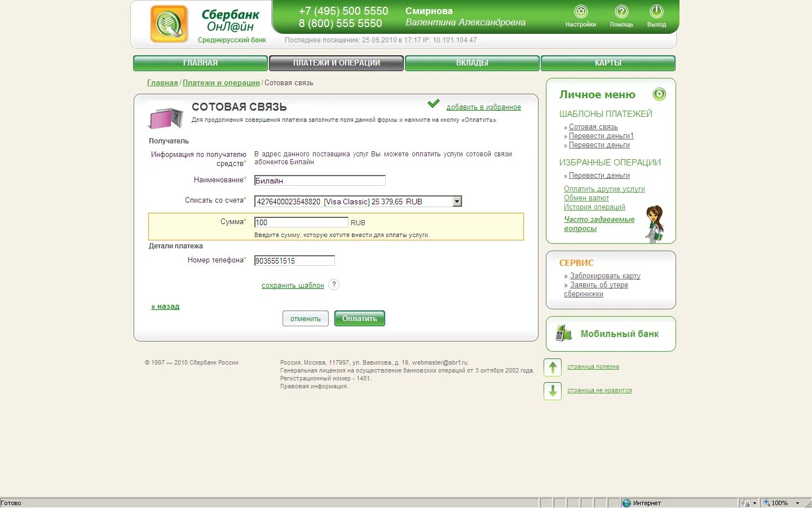The height and width of the screenshot is (508, 812).
Task: Click the Готово status bar text
Action: [11, 503]
